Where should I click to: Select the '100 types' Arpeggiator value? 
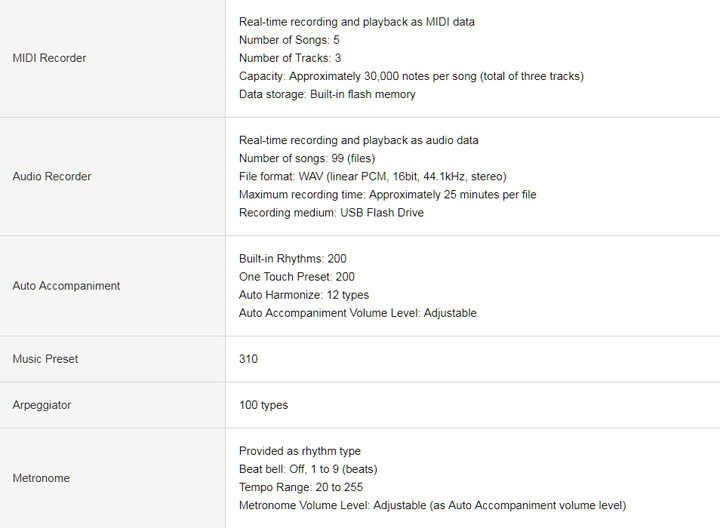pyautogui.click(x=263, y=405)
